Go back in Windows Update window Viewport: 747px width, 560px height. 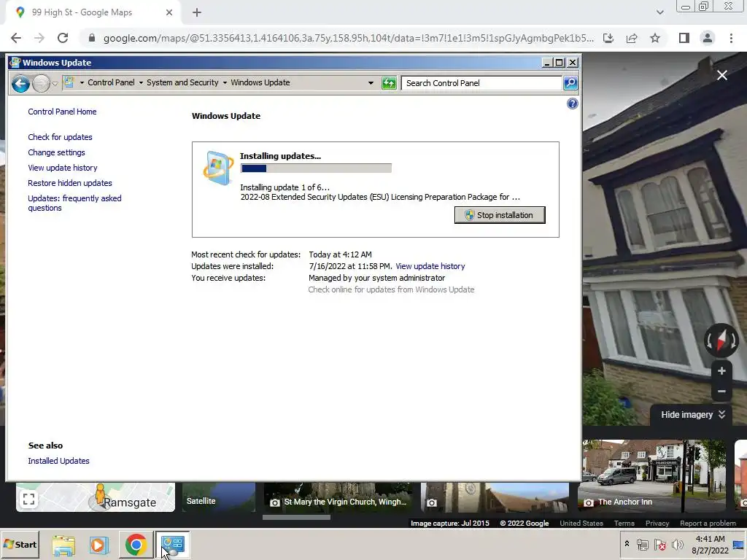(x=20, y=83)
